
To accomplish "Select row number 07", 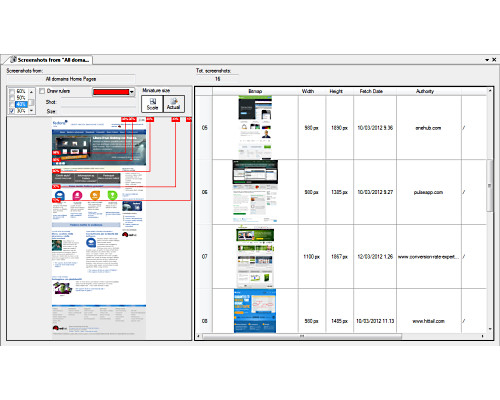I will (204, 256).
